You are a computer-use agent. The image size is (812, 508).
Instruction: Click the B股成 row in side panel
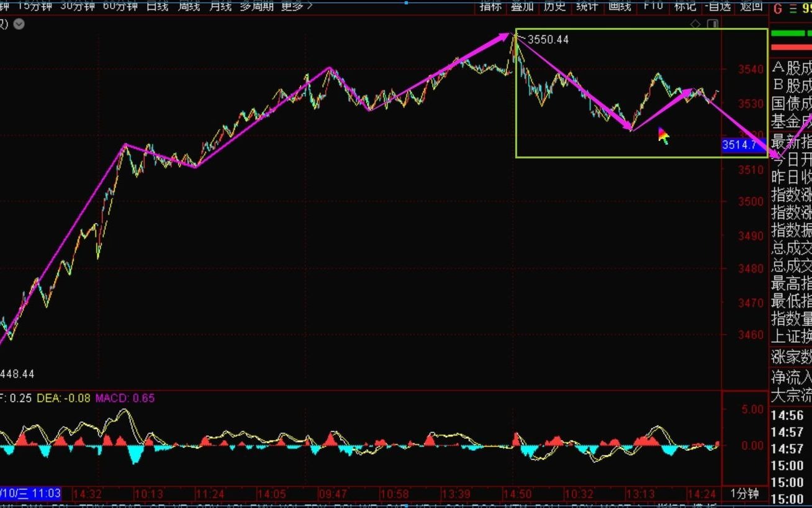point(791,86)
